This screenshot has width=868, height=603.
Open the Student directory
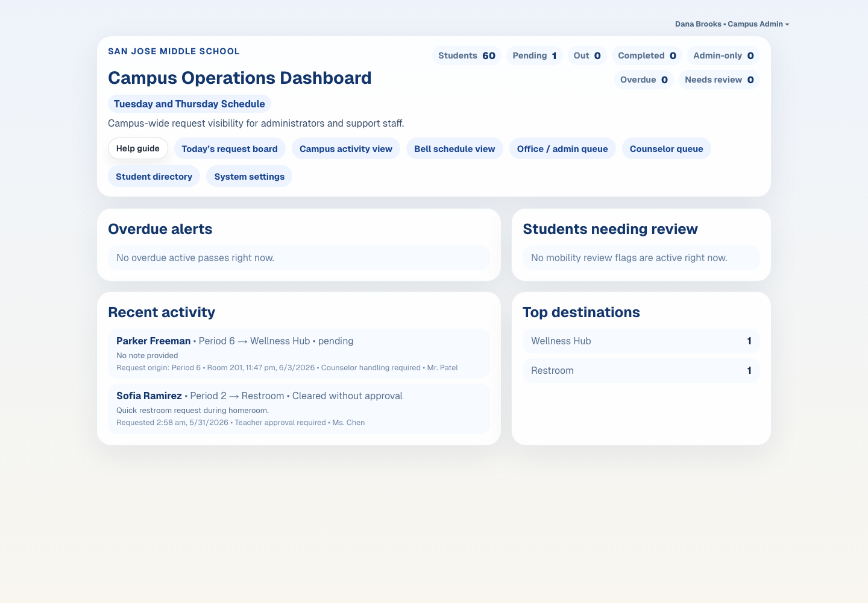[154, 177]
